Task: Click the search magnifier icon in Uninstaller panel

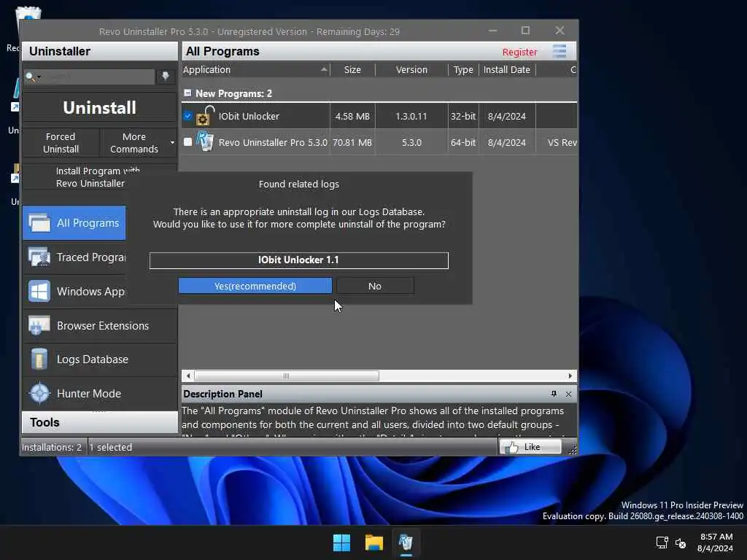Action: [x=30, y=77]
